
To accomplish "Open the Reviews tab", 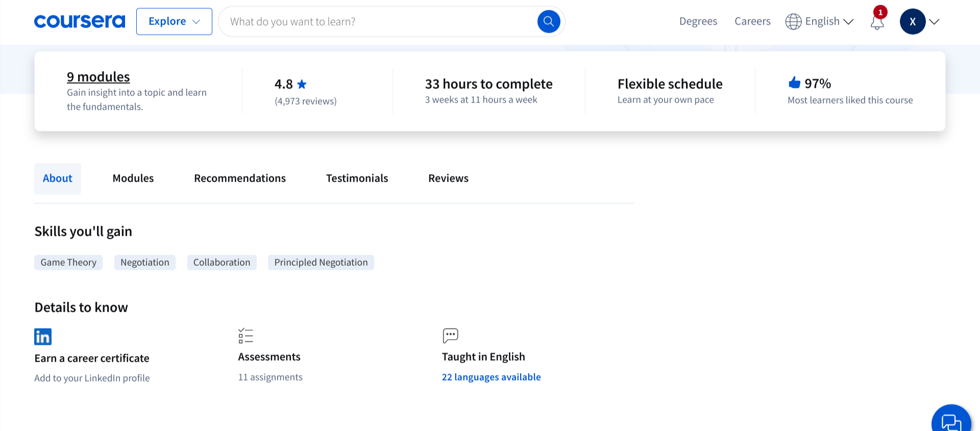I will tap(448, 179).
